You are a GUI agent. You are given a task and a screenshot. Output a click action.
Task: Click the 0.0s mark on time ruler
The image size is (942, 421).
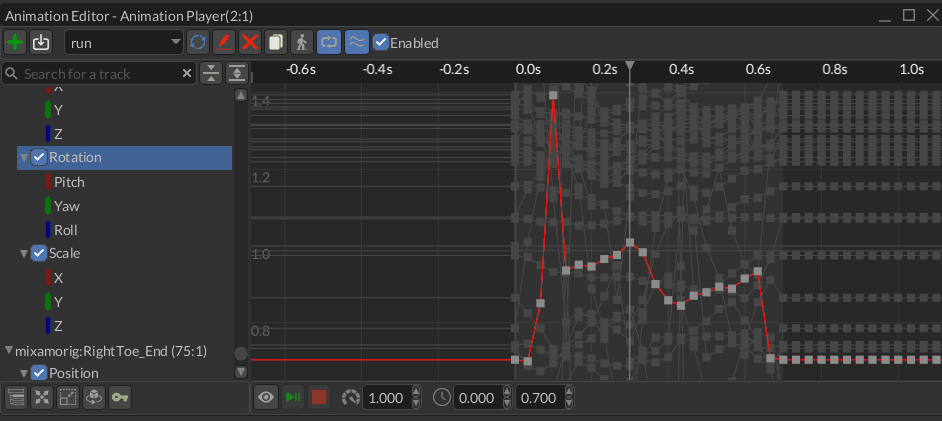coord(527,70)
